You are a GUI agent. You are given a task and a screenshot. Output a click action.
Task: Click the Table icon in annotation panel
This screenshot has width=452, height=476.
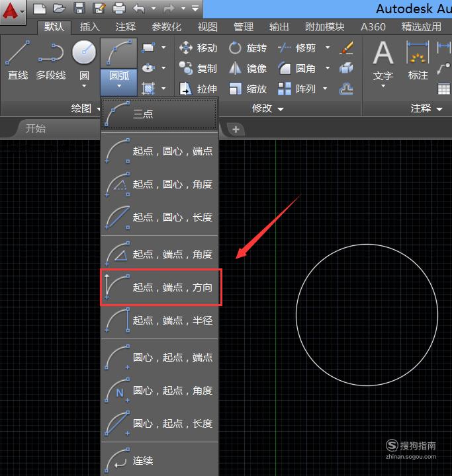coord(444,89)
